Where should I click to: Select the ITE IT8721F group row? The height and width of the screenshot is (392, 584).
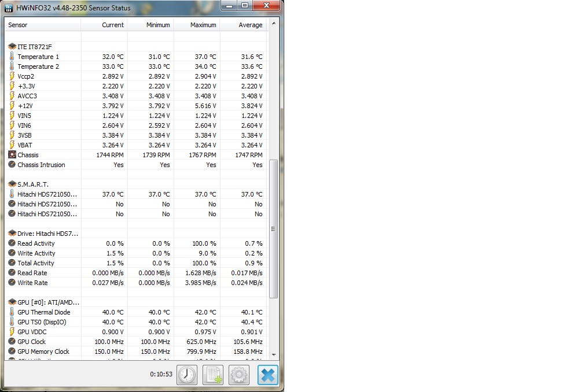136,46
